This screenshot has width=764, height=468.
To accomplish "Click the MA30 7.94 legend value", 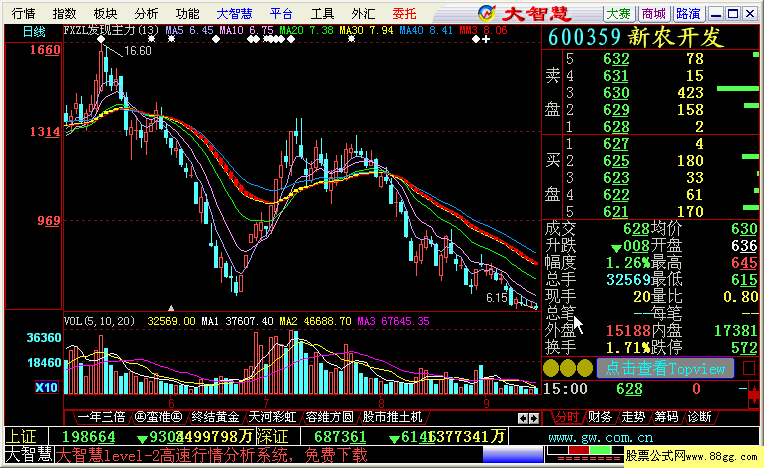I will 366,31.
